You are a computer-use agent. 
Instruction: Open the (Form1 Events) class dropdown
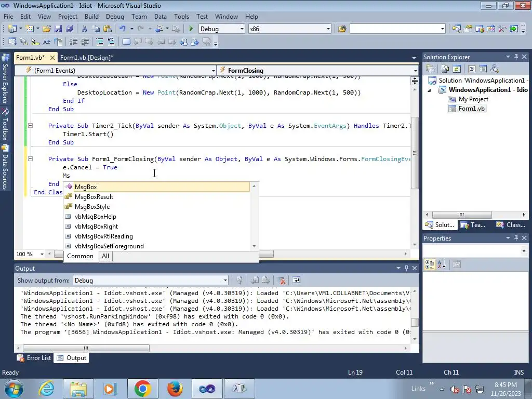coord(214,71)
